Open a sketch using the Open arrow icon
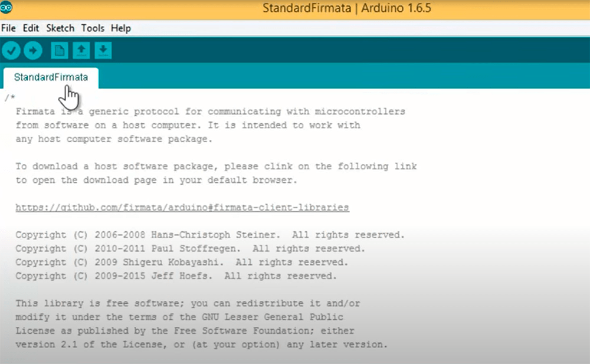The image size is (590, 364). tap(81, 50)
